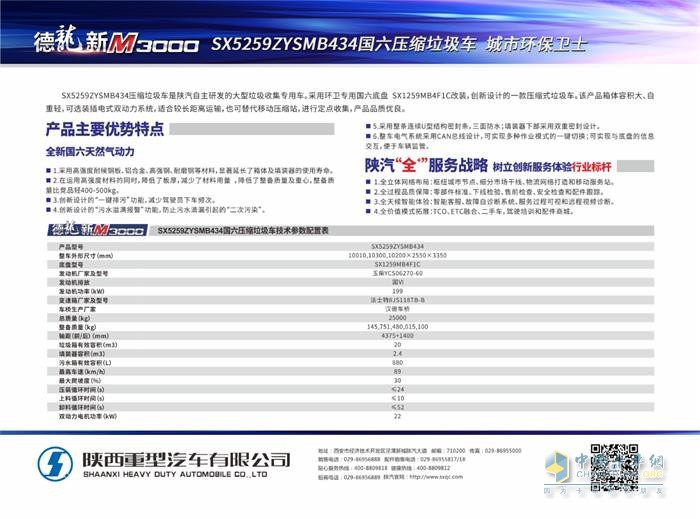This screenshot has width=700, height=519.
Task: Click the subheading 全新国六天然气动力
Action: (90, 152)
